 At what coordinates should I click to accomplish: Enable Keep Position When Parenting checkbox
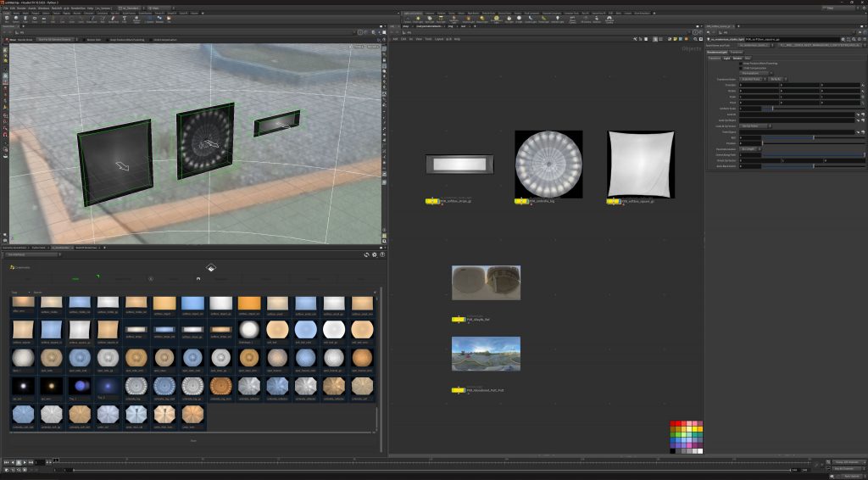741,64
